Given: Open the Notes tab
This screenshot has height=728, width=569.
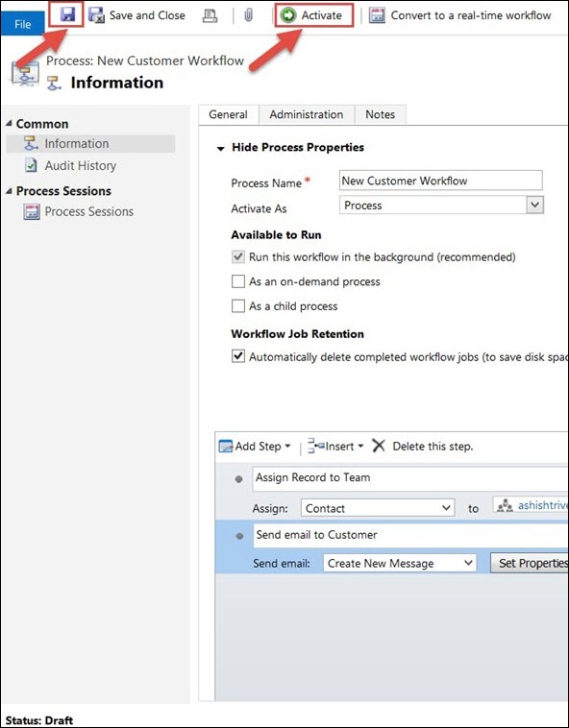Looking at the screenshot, I should click(x=381, y=114).
